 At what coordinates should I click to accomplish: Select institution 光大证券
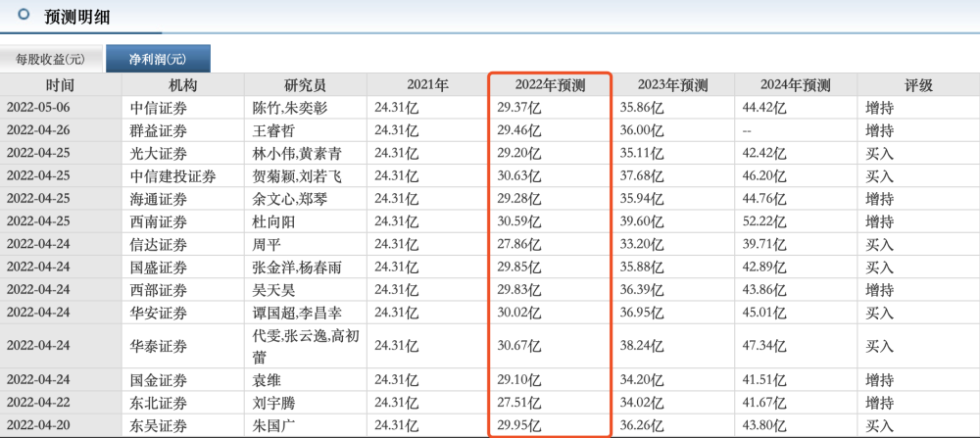point(158,154)
